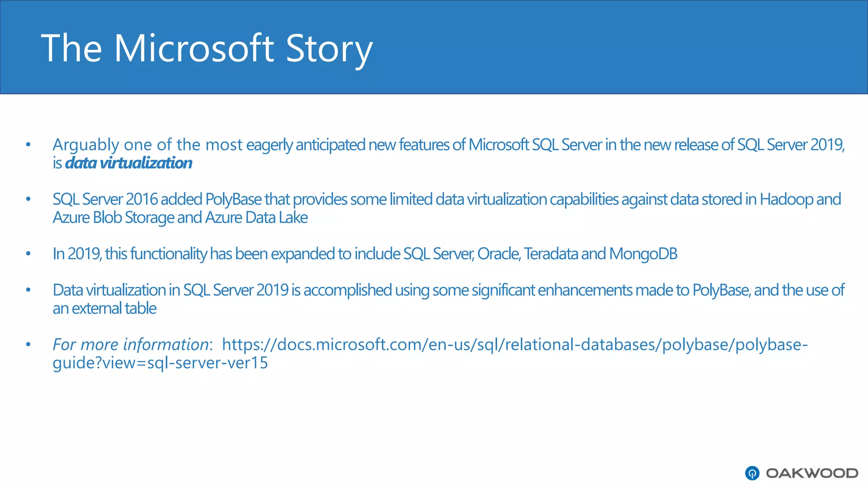Click the italic For more information label
The height and width of the screenshot is (488, 868).
pos(131,344)
